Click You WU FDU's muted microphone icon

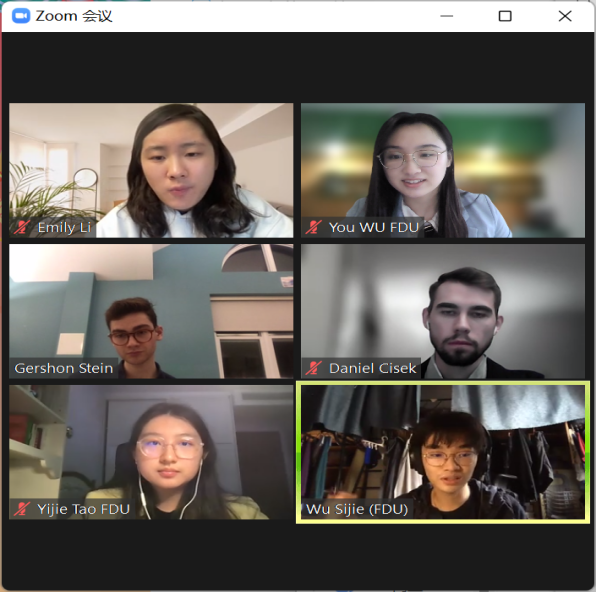314,227
